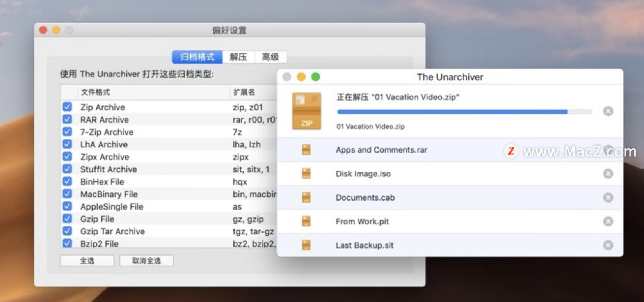Click archive icon beside Disk Image.iso
644x302 pixels.
[x=306, y=173]
